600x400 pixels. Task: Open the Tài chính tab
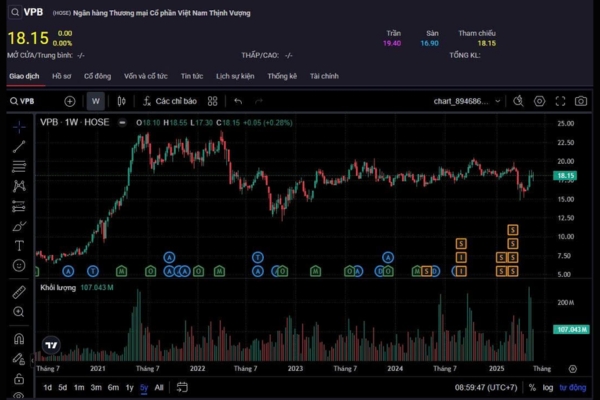[x=324, y=76]
